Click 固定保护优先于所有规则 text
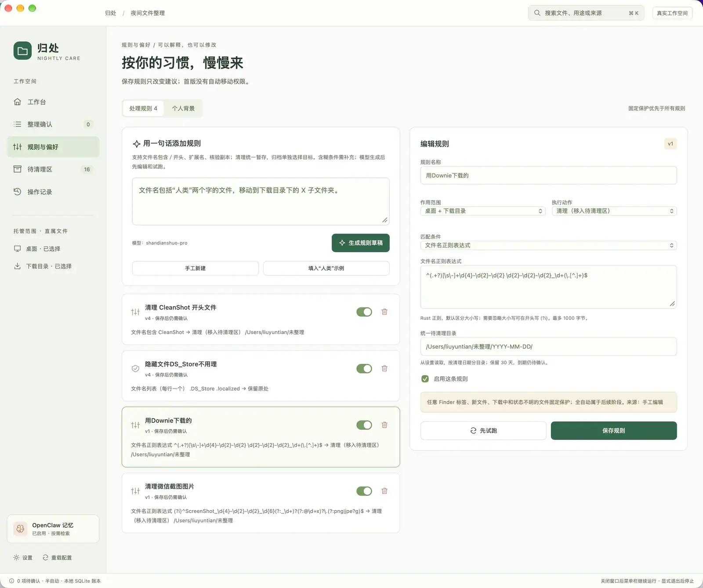The image size is (703, 588). pyautogui.click(x=656, y=109)
